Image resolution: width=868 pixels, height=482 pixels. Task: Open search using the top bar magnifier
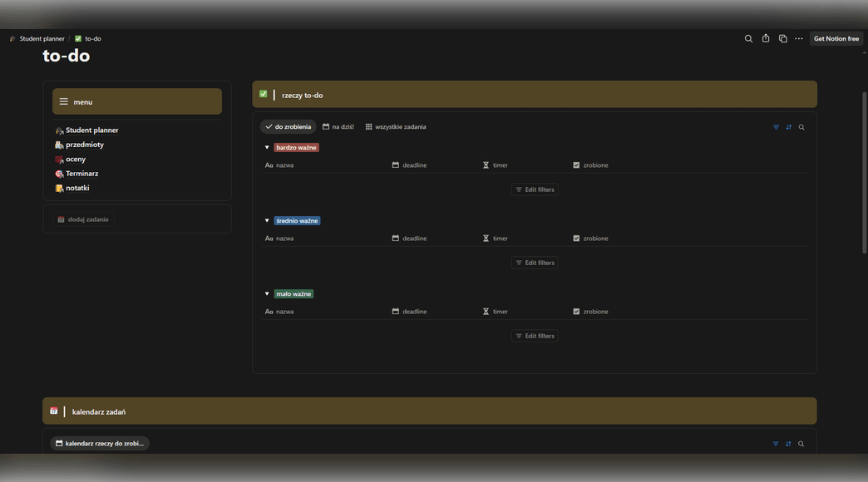pyautogui.click(x=748, y=39)
